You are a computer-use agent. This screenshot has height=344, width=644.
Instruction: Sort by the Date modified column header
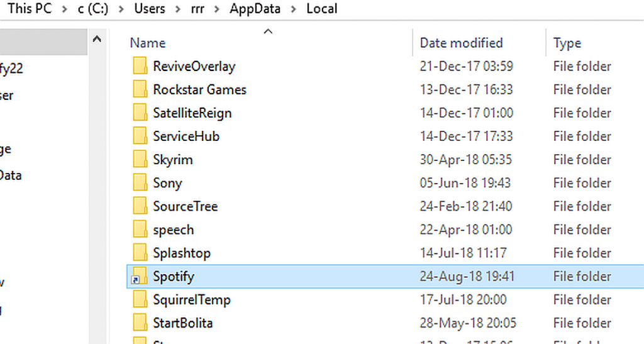point(461,43)
